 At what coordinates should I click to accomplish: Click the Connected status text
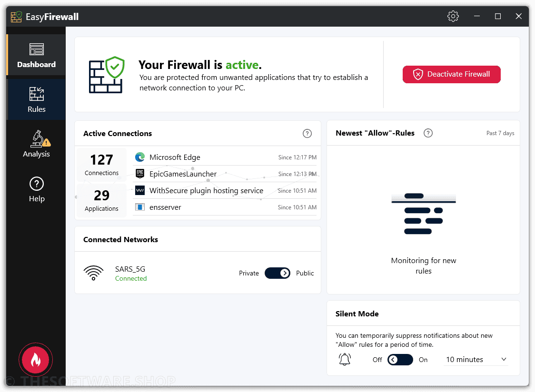[x=131, y=278]
